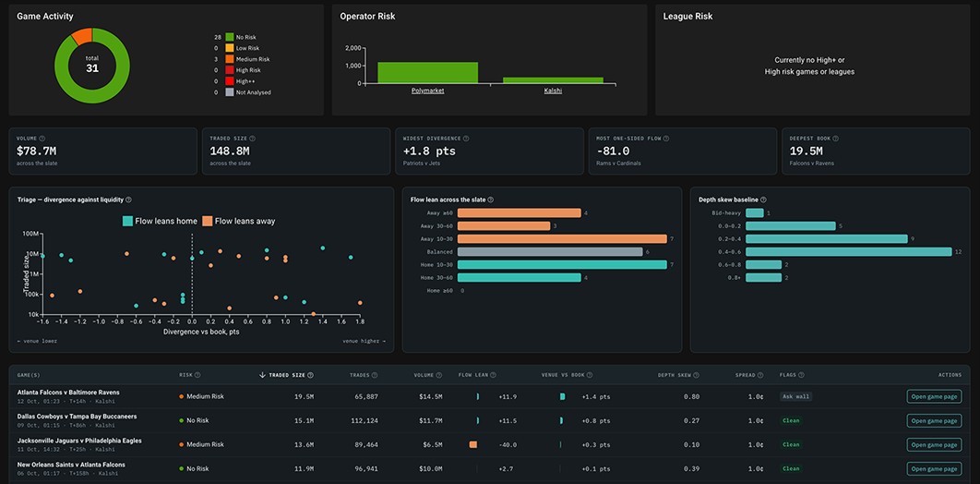Click the Spread column help icon
This screenshot has width=980, height=484.
760,375
